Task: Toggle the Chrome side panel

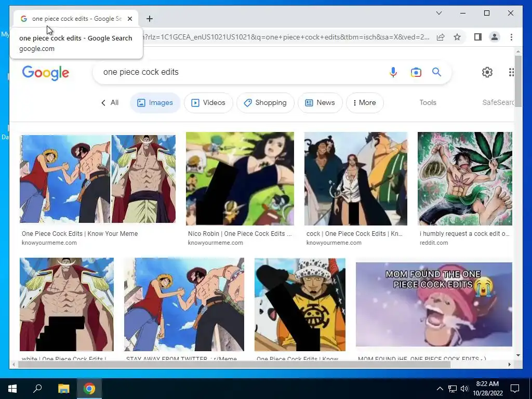Action: coord(478,37)
